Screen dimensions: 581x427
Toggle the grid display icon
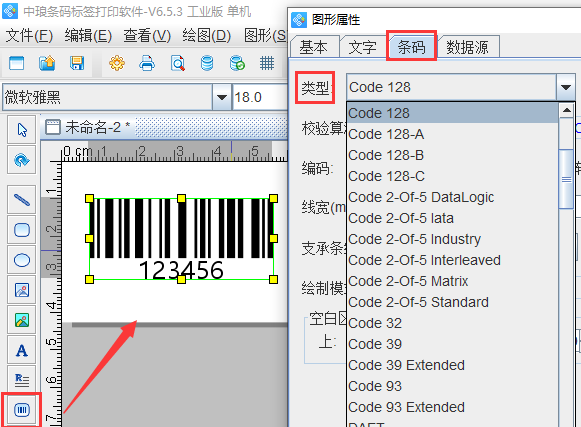click(x=267, y=63)
